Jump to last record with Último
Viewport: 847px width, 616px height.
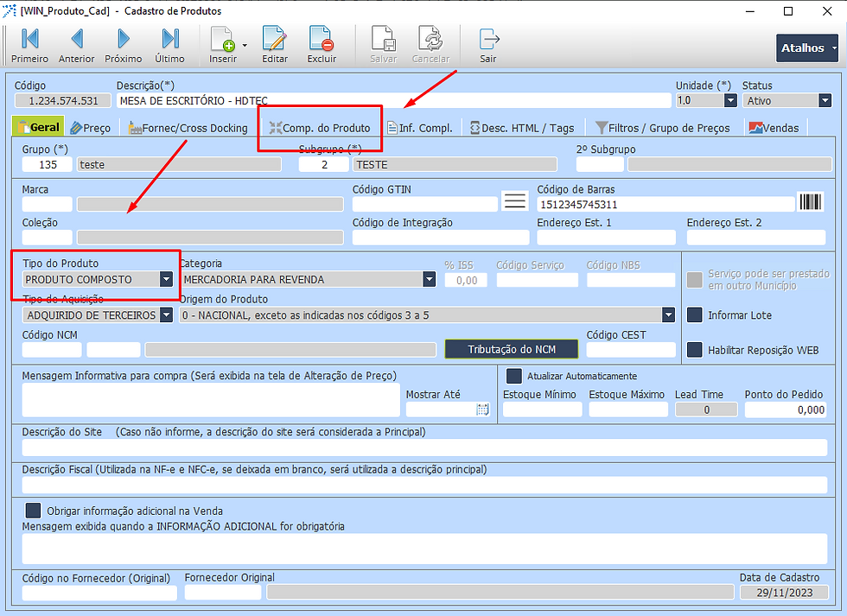click(169, 45)
